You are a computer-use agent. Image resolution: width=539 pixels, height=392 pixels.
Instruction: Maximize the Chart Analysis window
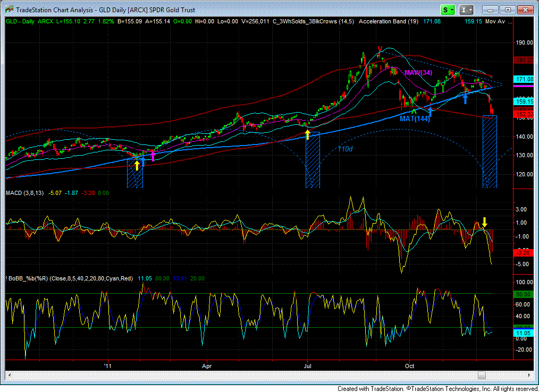[508, 10]
